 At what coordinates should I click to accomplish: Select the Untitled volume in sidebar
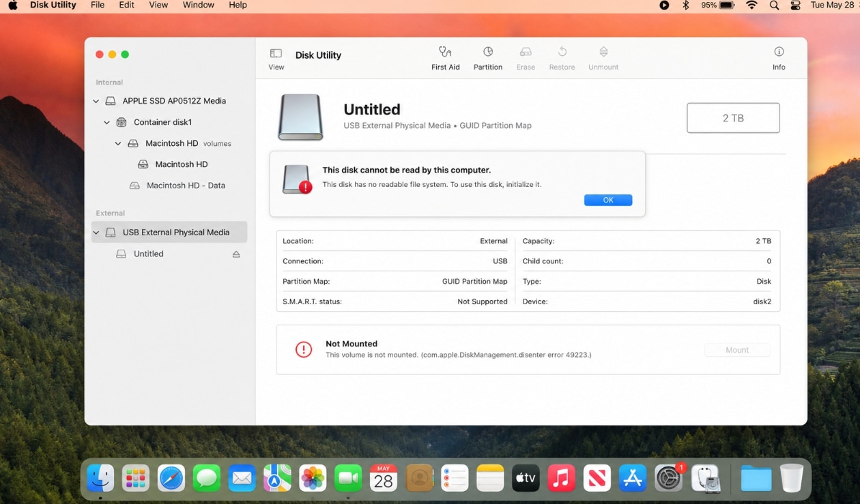(169, 254)
